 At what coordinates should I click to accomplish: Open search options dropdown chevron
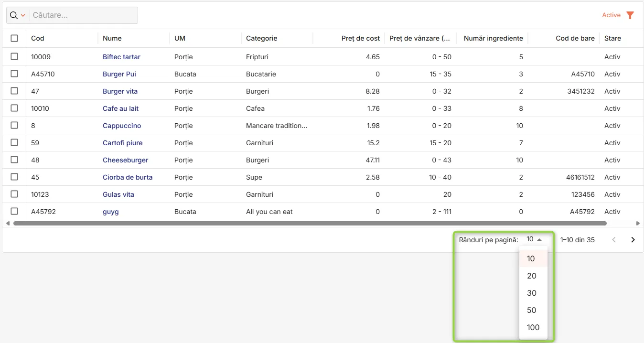23,16
